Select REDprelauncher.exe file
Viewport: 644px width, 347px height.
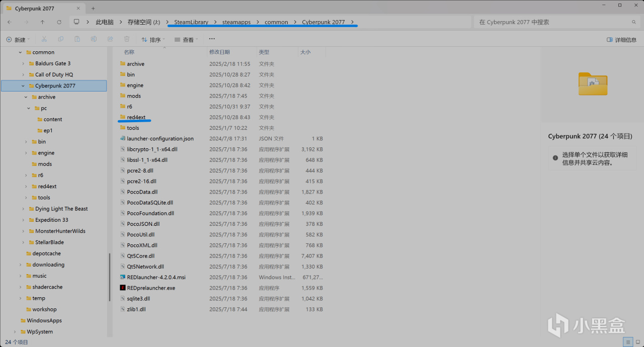click(151, 288)
